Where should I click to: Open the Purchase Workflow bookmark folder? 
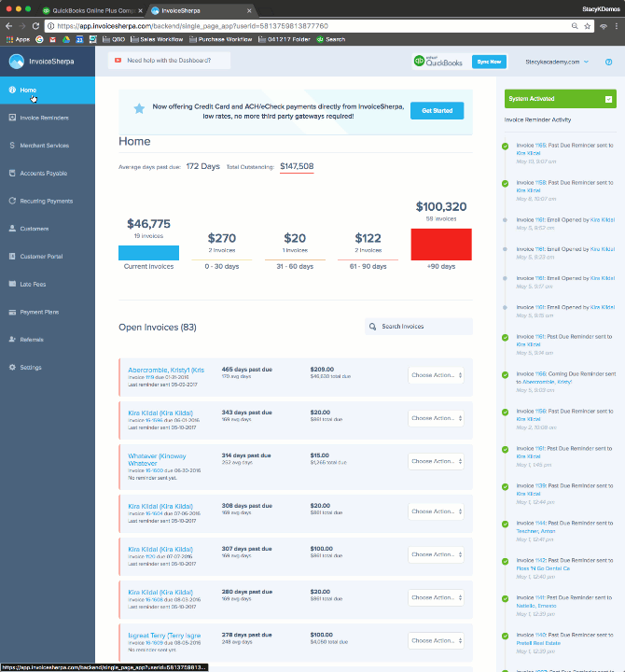220,39
